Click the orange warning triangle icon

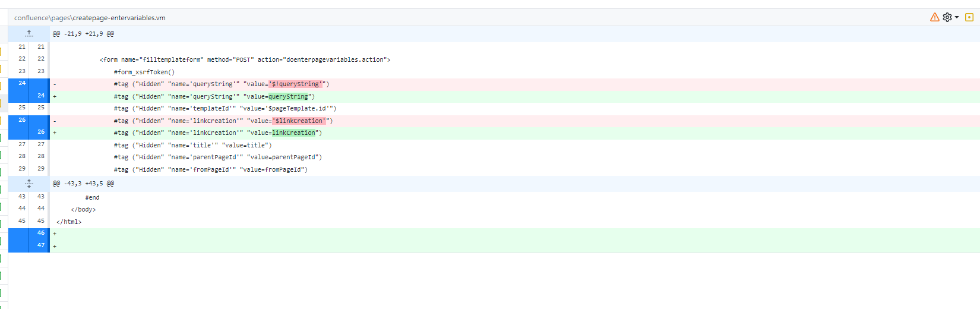[x=934, y=17]
